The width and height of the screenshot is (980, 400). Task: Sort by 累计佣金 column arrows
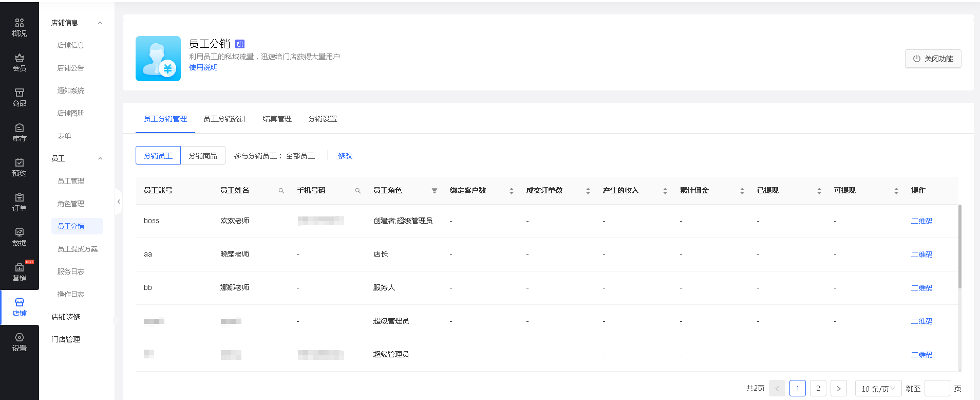click(x=742, y=191)
